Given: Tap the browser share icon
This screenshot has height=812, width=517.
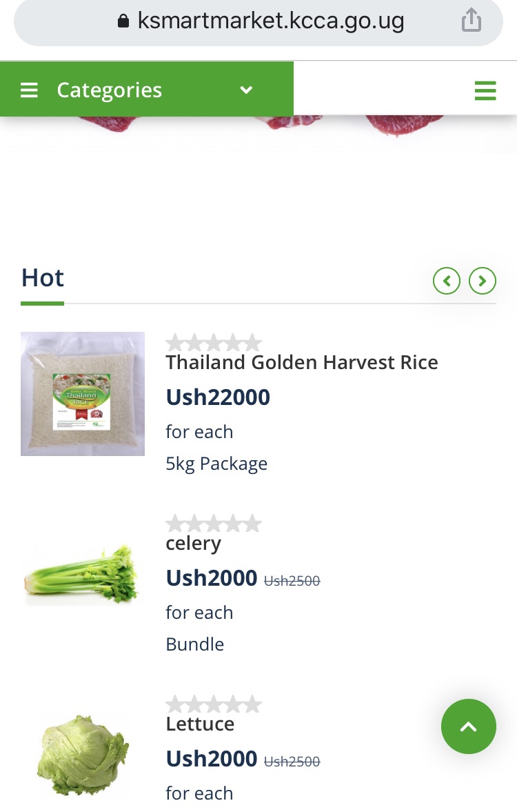Looking at the screenshot, I should 471,20.
